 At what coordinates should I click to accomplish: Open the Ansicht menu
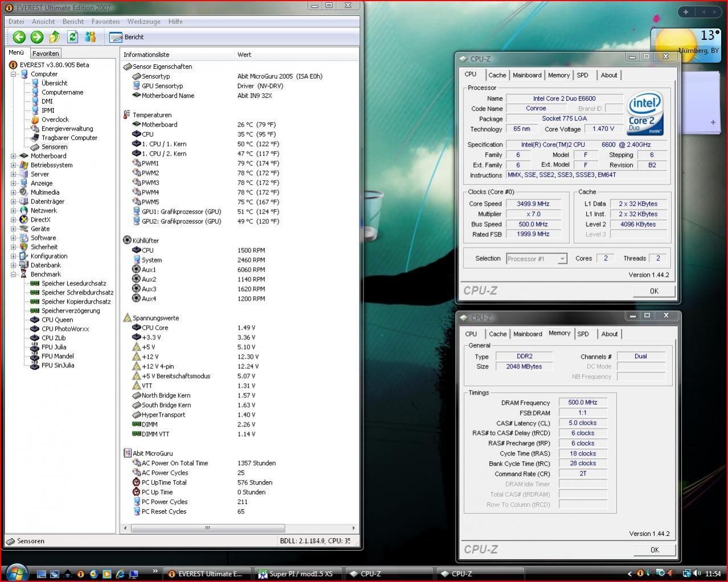click(x=43, y=22)
